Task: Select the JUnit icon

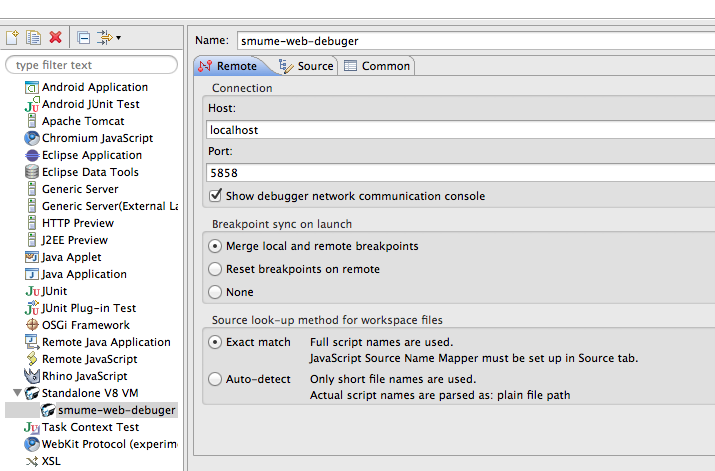Action: coord(32,291)
